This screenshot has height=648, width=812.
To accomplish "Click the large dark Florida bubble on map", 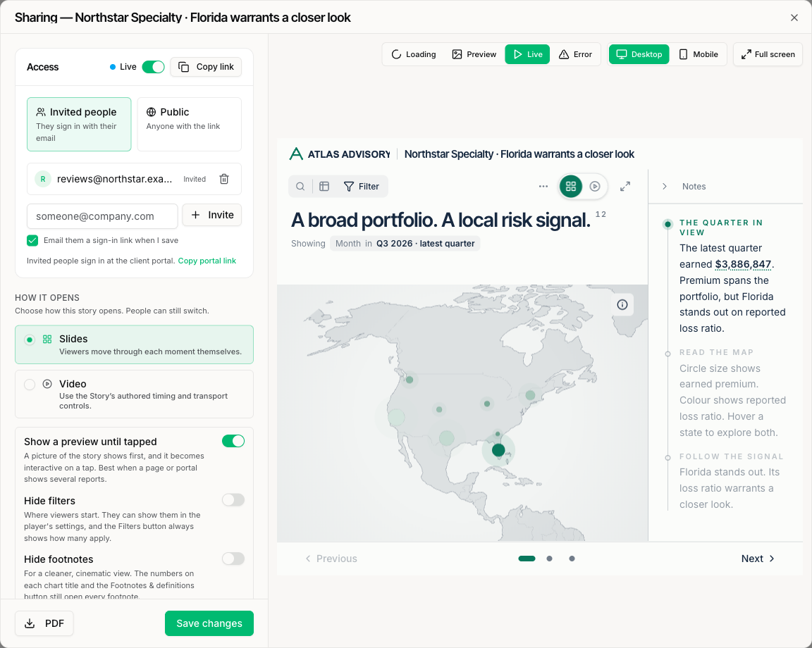I will tap(498, 450).
